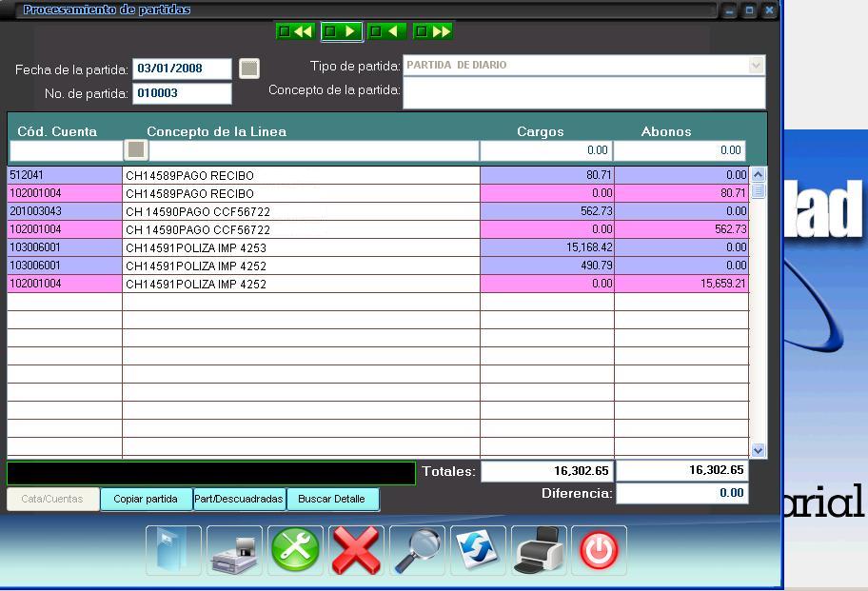Select the CH 14590PAGO CCF56722 cell in row 201003043
The image size is (868, 591).
[x=301, y=211]
